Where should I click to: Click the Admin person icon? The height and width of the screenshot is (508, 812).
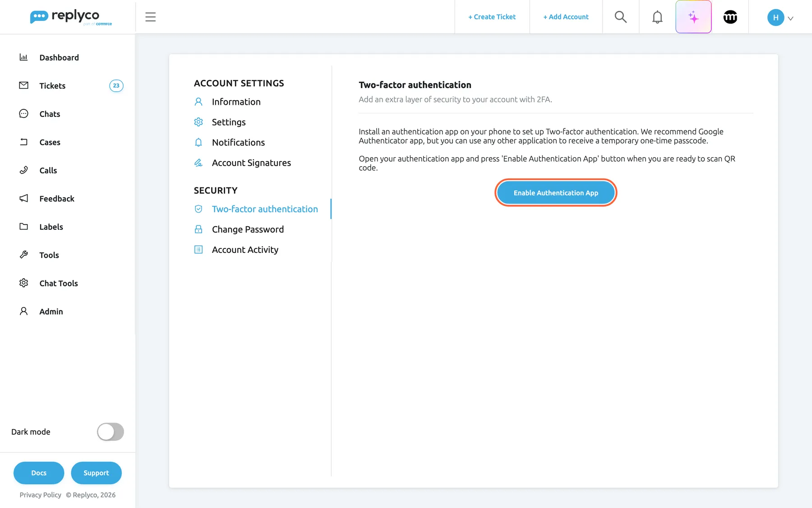click(x=23, y=311)
